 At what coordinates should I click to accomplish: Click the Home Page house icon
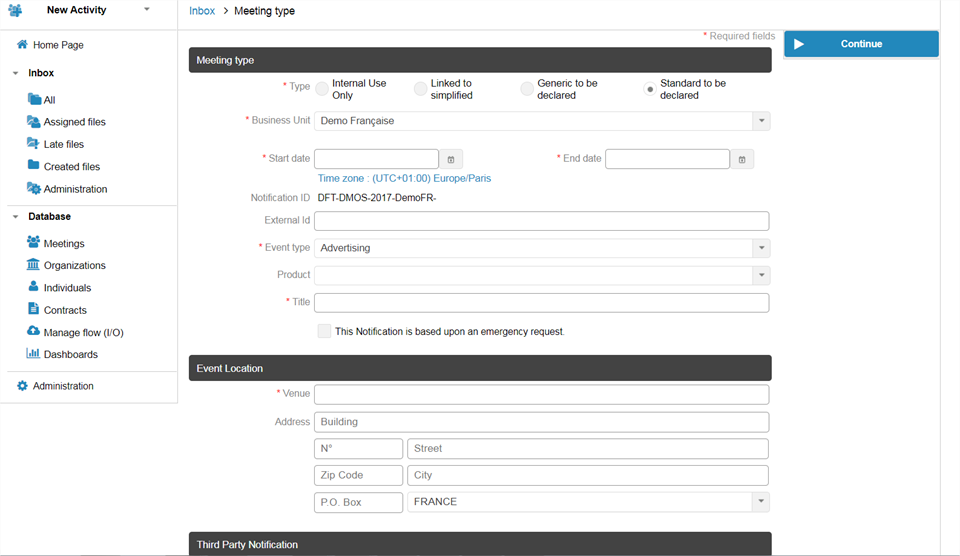point(22,44)
